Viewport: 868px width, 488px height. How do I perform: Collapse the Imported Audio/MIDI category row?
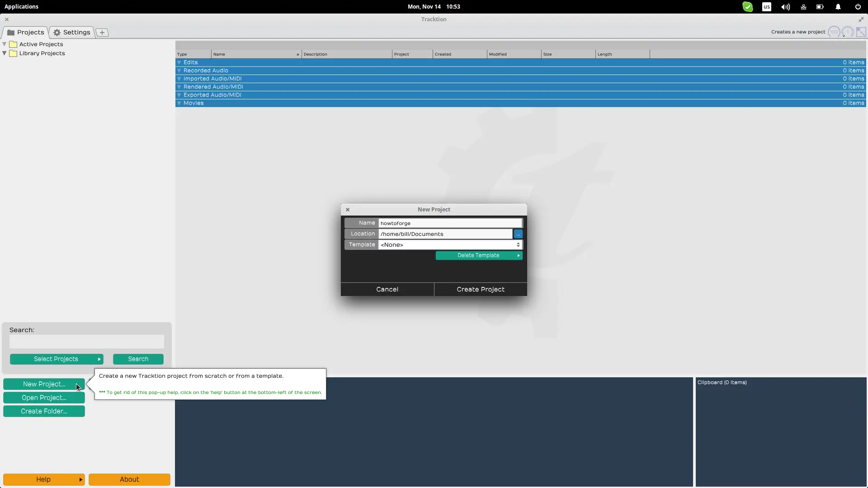pos(179,79)
